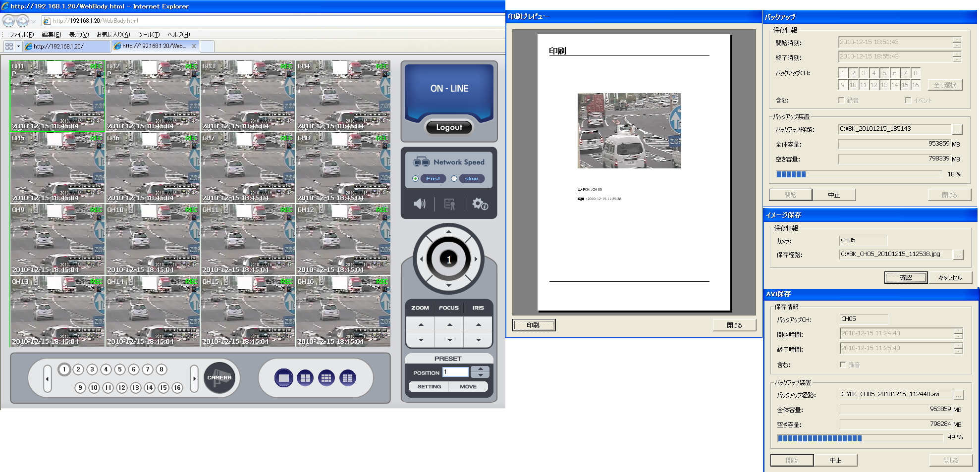
Task: Select the single-view layout icon
Action: point(284,378)
